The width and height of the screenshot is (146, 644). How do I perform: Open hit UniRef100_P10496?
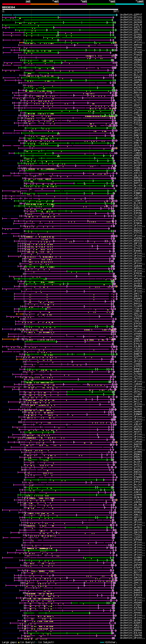click(131, 331)
